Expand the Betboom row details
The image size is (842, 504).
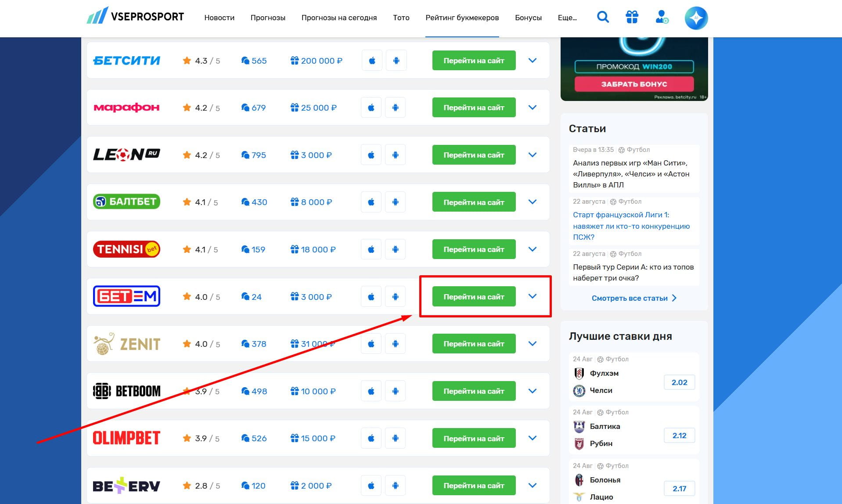533,391
